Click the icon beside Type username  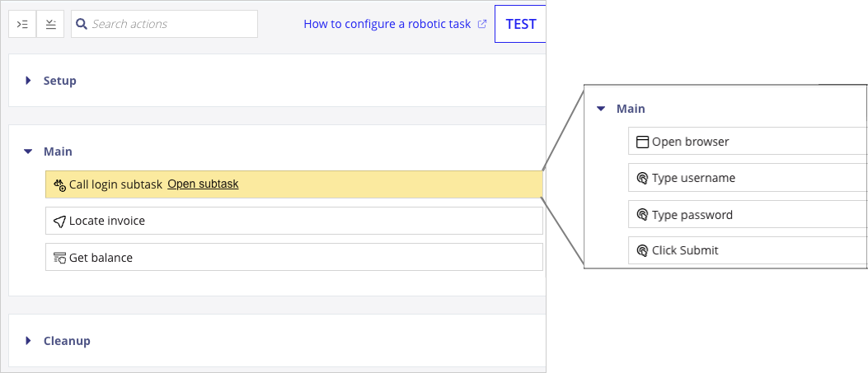pyautogui.click(x=642, y=178)
